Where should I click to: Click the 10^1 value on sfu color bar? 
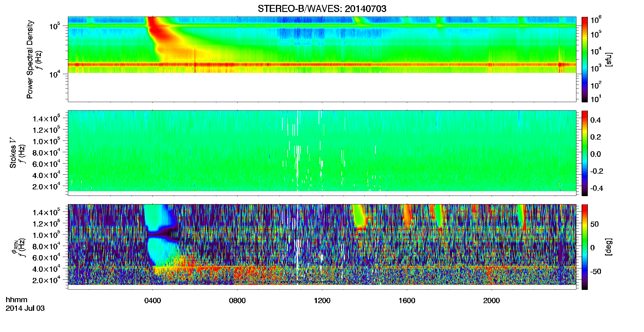coord(596,99)
